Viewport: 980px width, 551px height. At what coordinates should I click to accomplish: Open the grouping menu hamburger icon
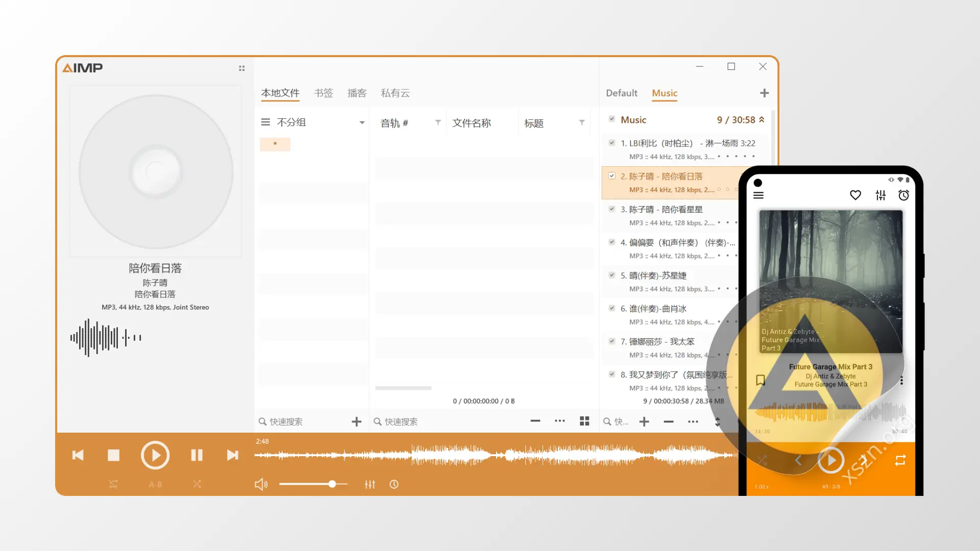pos(265,122)
